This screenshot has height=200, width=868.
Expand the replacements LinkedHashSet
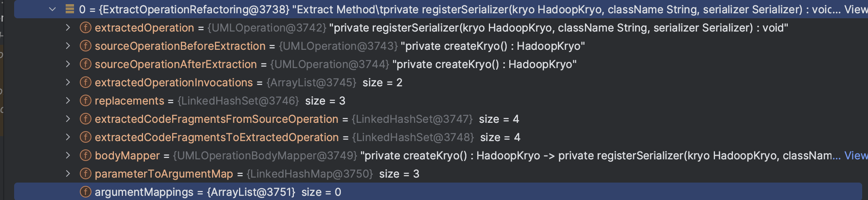[68, 101]
